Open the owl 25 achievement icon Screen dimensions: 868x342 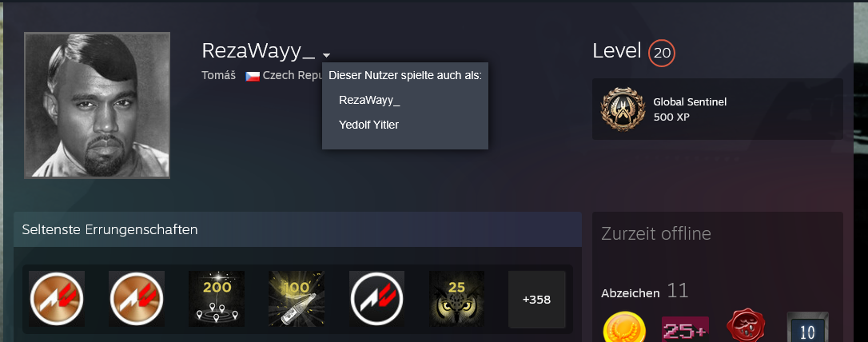pos(456,299)
